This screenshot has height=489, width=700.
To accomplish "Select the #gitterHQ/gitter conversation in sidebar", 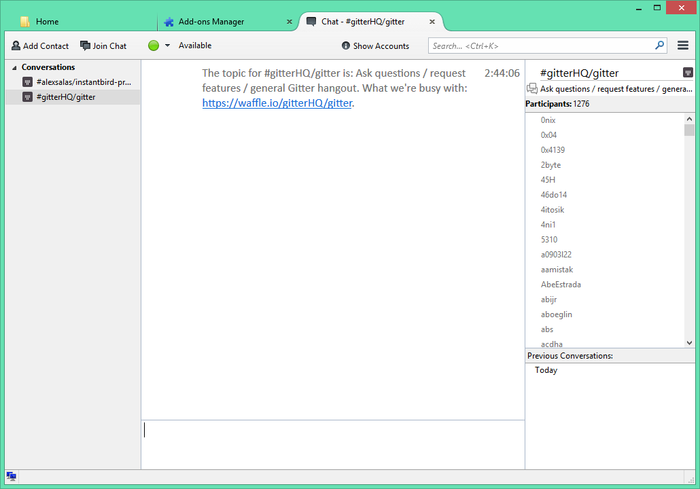I will (x=73, y=97).
